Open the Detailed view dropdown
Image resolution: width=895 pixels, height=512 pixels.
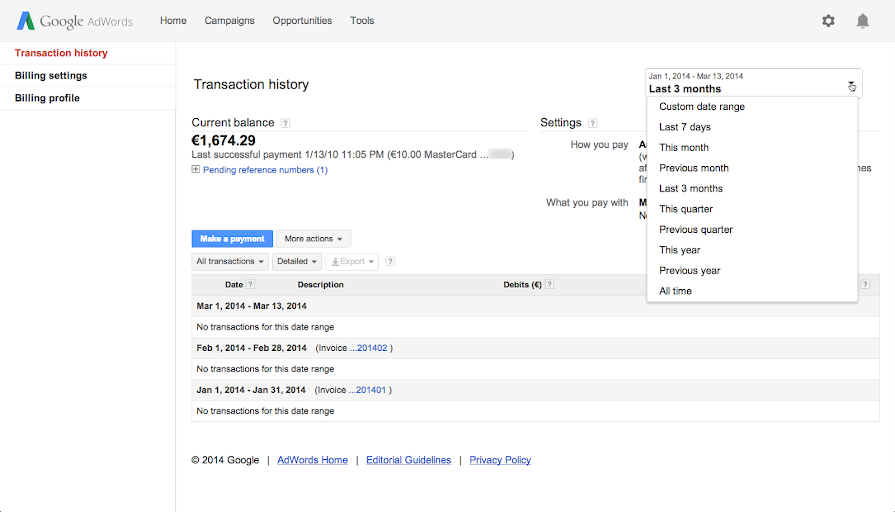coord(296,262)
